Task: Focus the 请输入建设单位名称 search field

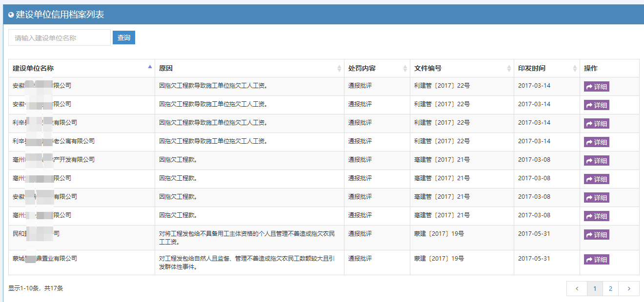Action: point(60,38)
